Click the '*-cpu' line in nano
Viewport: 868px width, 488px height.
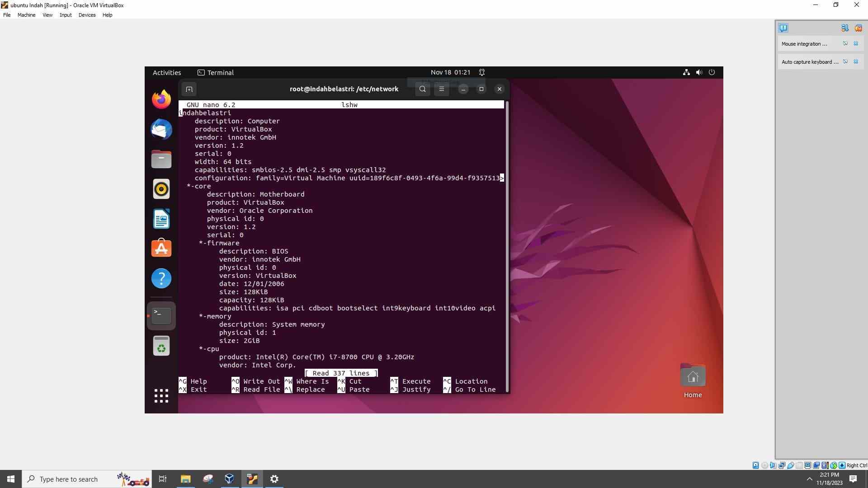209,349
